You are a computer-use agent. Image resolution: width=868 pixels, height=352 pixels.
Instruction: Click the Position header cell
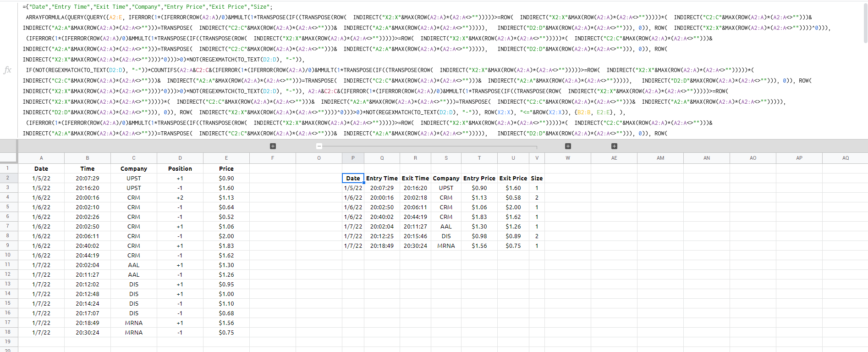tap(180, 168)
